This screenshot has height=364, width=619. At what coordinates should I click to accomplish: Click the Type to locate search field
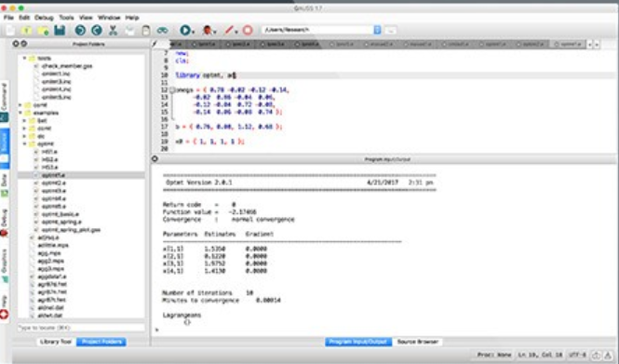pyautogui.click(x=81, y=328)
